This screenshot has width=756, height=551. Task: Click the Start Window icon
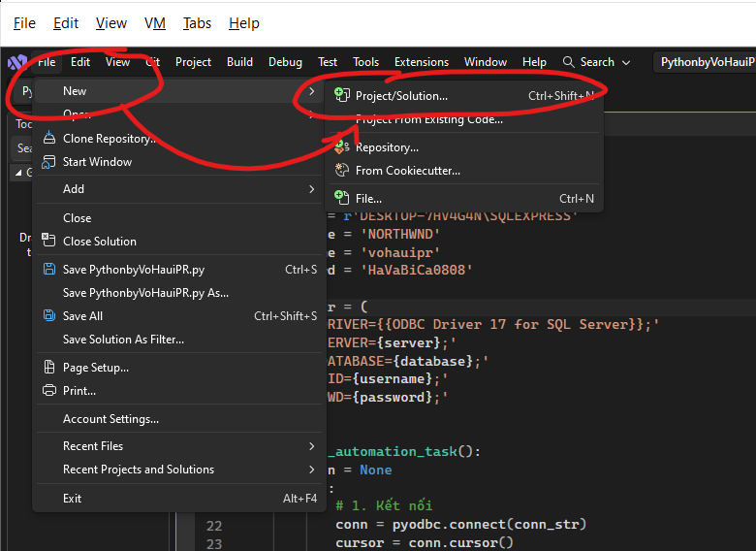[x=49, y=162]
